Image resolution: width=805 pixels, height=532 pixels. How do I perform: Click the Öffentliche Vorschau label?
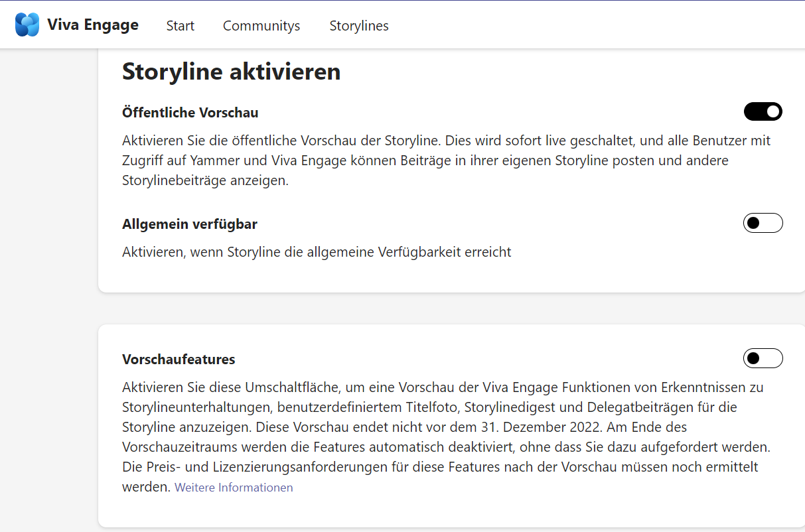pyautogui.click(x=190, y=113)
